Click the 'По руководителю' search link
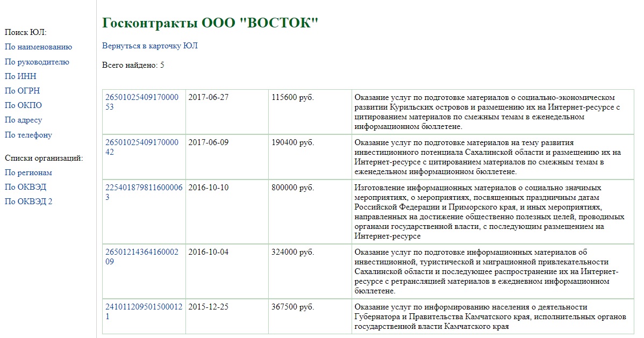The height and width of the screenshot is (338, 644). (x=37, y=62)
